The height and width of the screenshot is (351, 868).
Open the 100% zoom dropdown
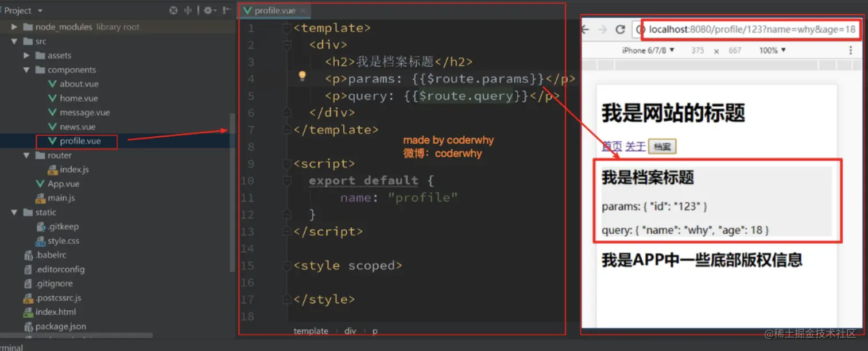pos(772,51)
